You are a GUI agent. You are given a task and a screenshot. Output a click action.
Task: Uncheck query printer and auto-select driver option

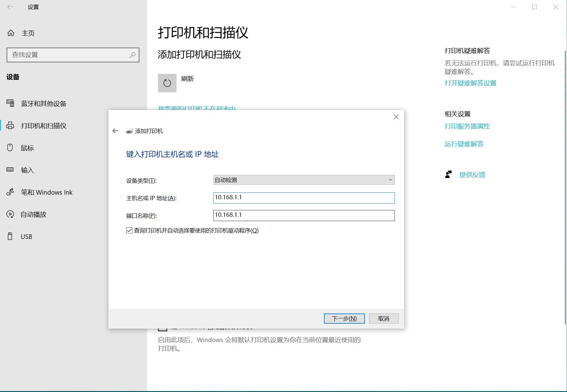pos(129,230)
